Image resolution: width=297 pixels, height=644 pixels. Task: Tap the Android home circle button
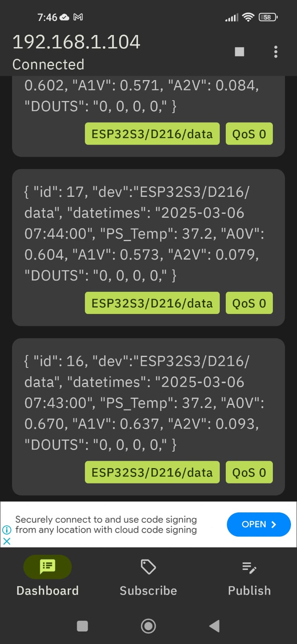click(x=148, y=626)
